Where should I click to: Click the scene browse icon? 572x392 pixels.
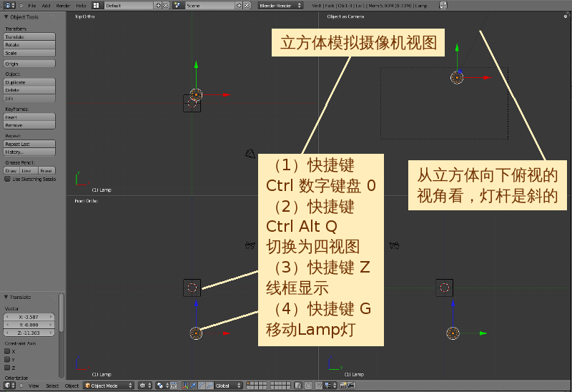point(177,6)
